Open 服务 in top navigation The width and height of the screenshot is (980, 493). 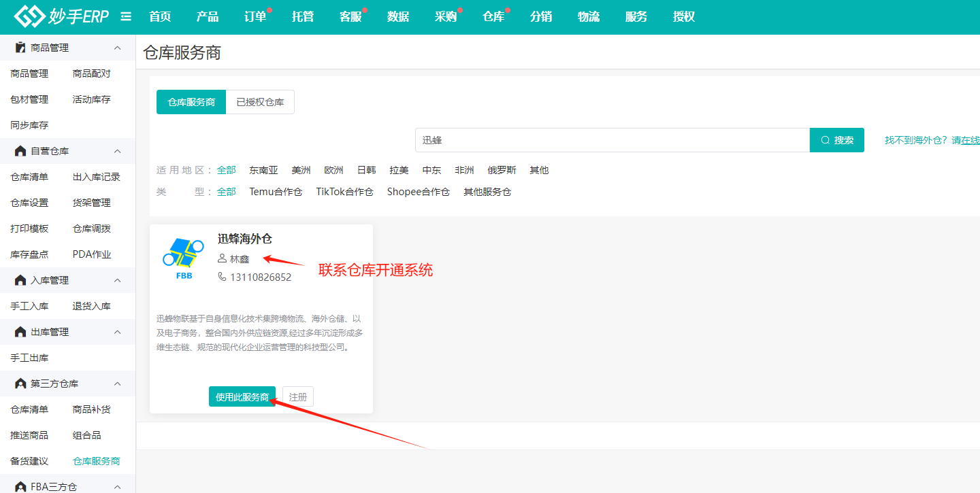pyautogui.click(x=636, y=17)
